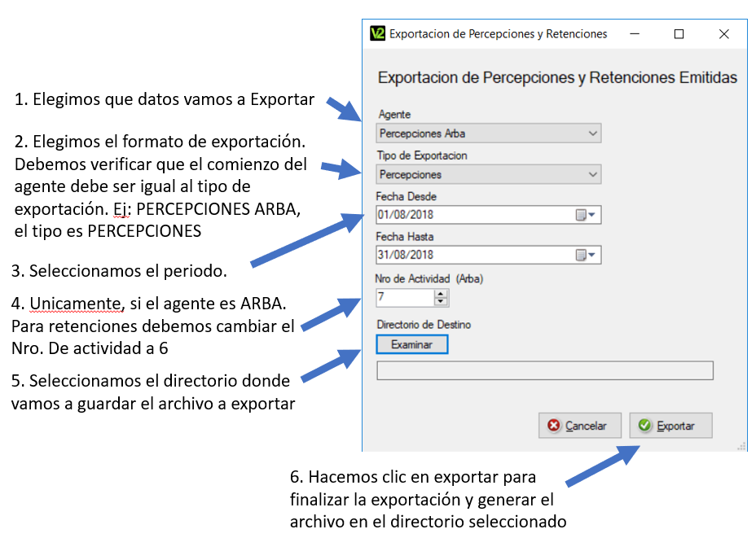Click the 'Fecha Hasta' label
The image size is (756, 538).
click(x=405, y=237)
